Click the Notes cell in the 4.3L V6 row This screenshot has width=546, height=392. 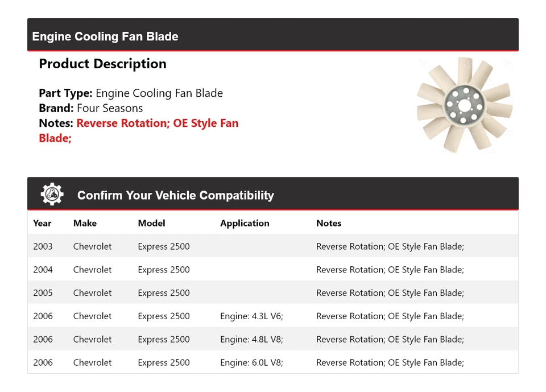(390, 316)
